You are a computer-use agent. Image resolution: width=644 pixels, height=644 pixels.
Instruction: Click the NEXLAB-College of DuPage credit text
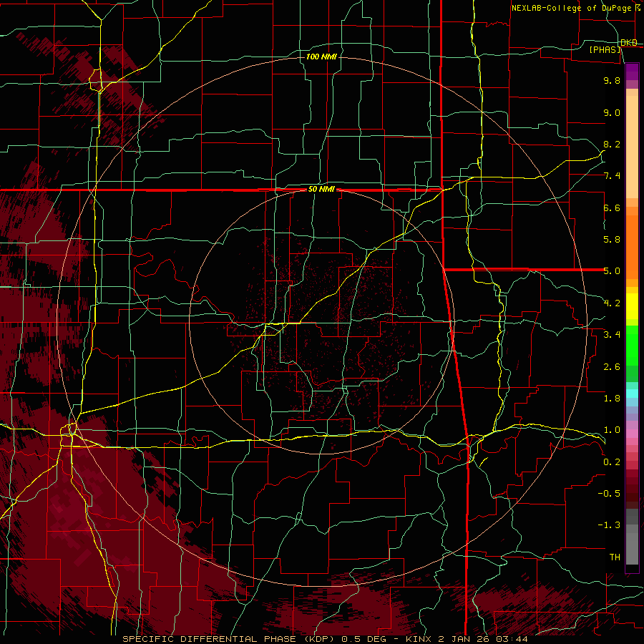tap(575, 8)
